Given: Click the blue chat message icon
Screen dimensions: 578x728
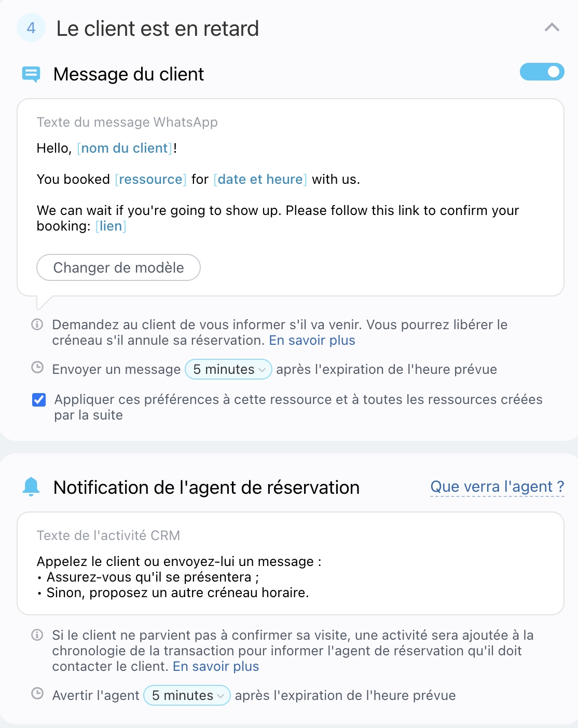Looking at the screenshot, I should coord(31,74).
